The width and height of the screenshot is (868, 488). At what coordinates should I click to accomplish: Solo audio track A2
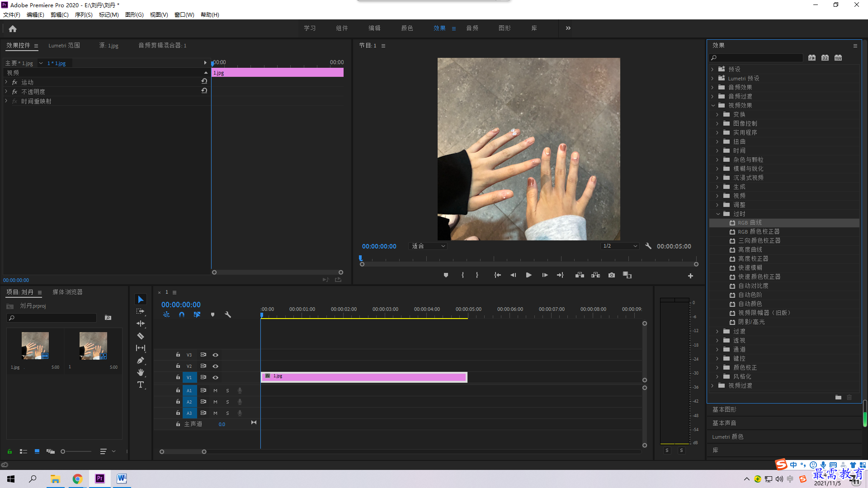pyautogui.click(x=227, y=402)
